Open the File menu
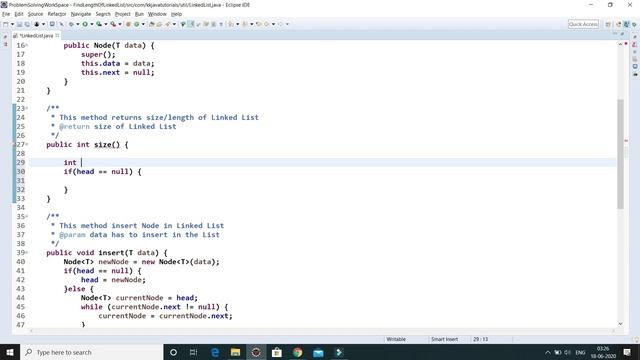 pos(6,14)
